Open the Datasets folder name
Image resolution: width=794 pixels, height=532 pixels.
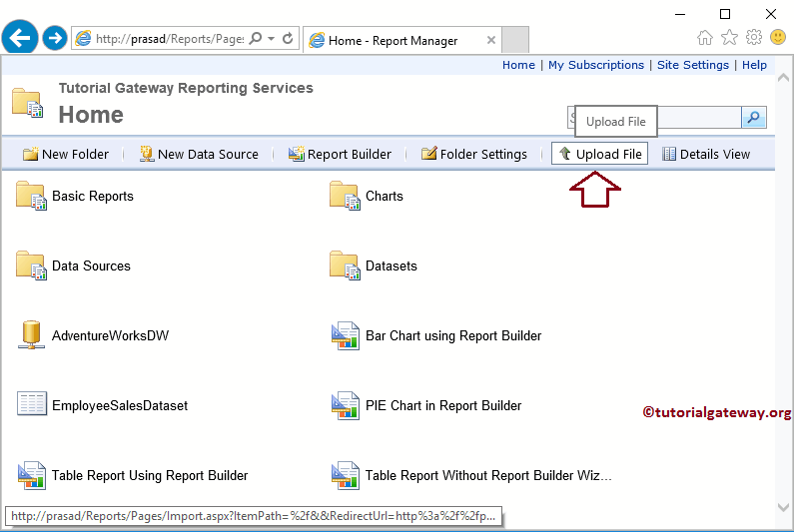coord(391,266)
